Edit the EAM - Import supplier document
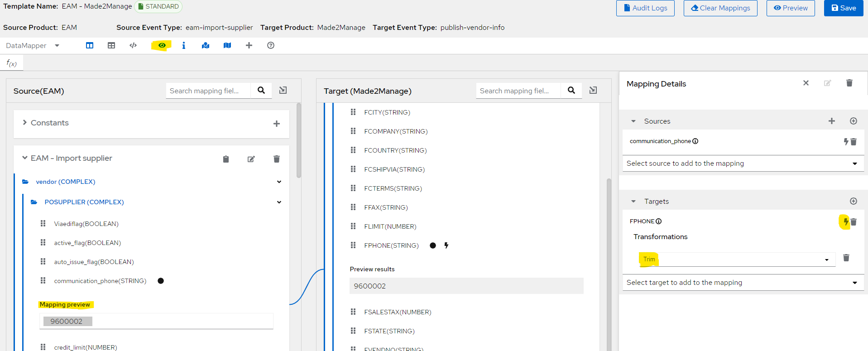The width and height of the screenshot is (868, 351). [x=251, y=159]
